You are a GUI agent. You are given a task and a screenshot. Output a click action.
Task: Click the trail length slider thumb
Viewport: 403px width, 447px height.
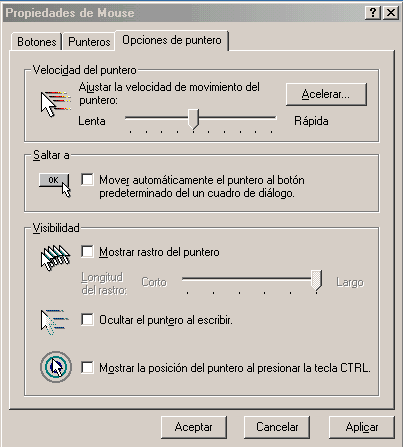(316, 281)
